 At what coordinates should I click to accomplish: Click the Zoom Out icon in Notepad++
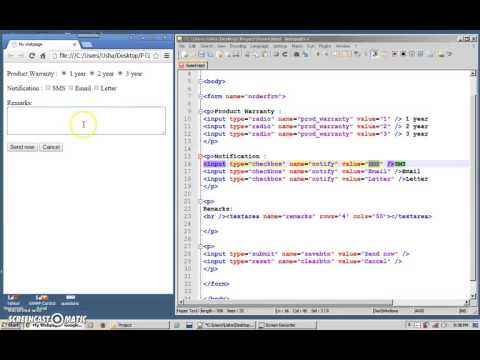pyautogui.click(x=326, y=54)
